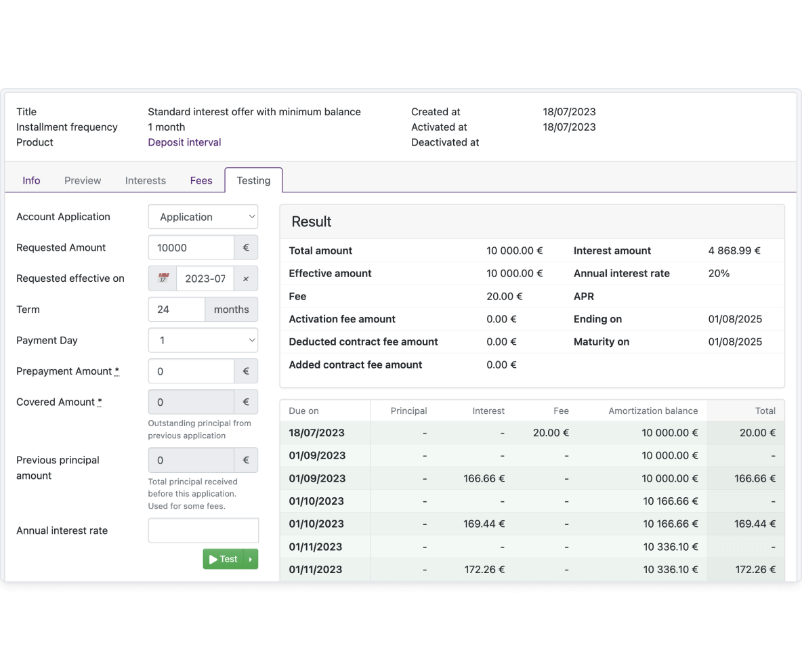
Task: Focus the Requested Amount input field
Action: click(x=191, y=247)
